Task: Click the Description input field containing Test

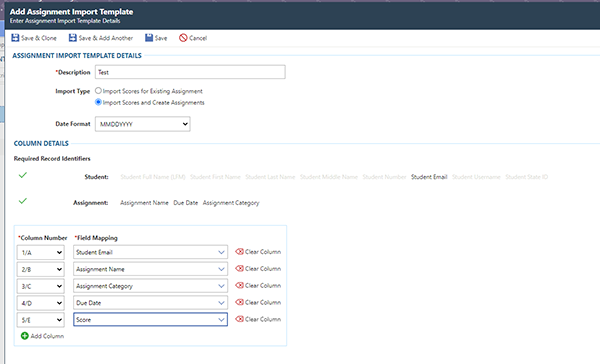Action: pyautogui.click(x=190, y=72)
